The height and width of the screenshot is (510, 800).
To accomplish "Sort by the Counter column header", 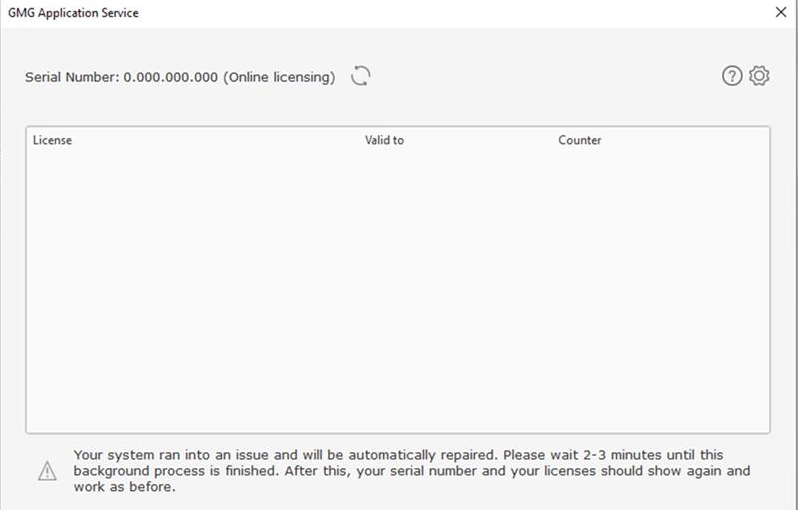I will 580,140.
